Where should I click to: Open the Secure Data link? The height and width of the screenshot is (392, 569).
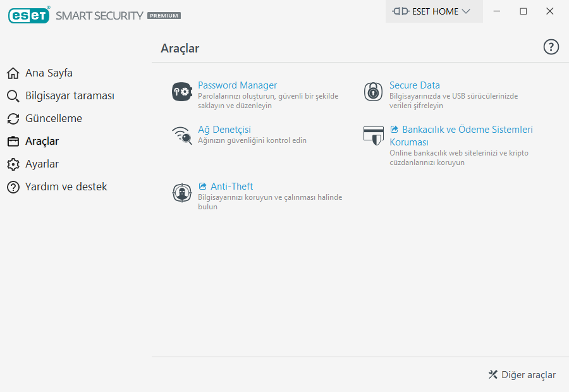(x=414, y=85)
